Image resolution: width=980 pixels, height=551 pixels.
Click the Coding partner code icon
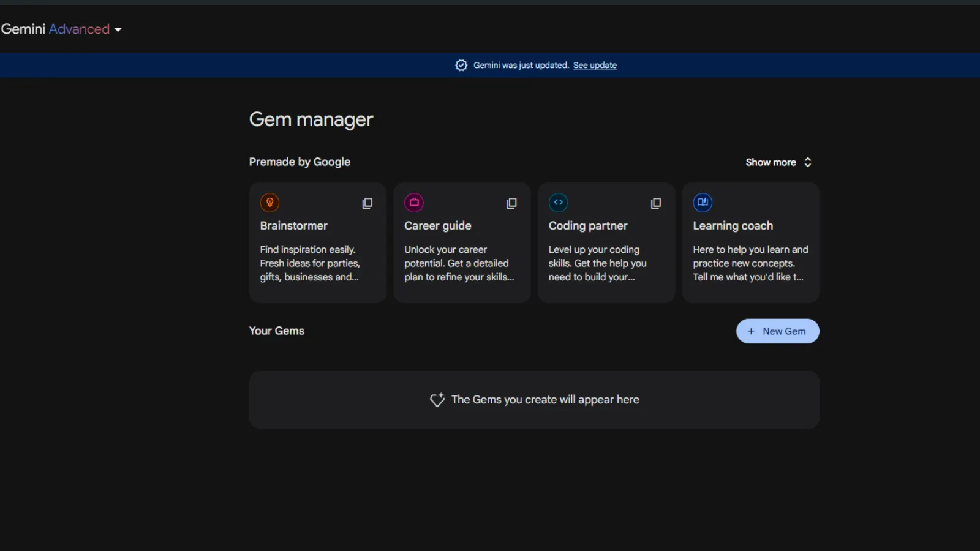tap(558, 203)
